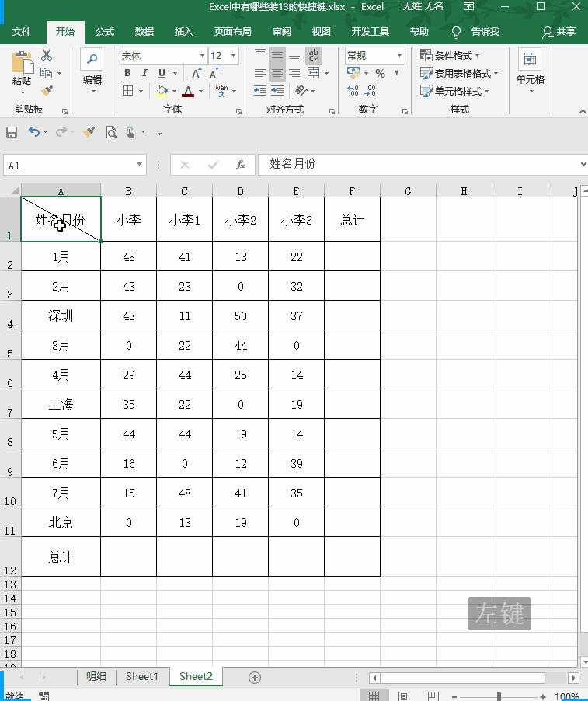
Task: Click the horizontal scrollbar right arrow
Action: coord(573,678)
